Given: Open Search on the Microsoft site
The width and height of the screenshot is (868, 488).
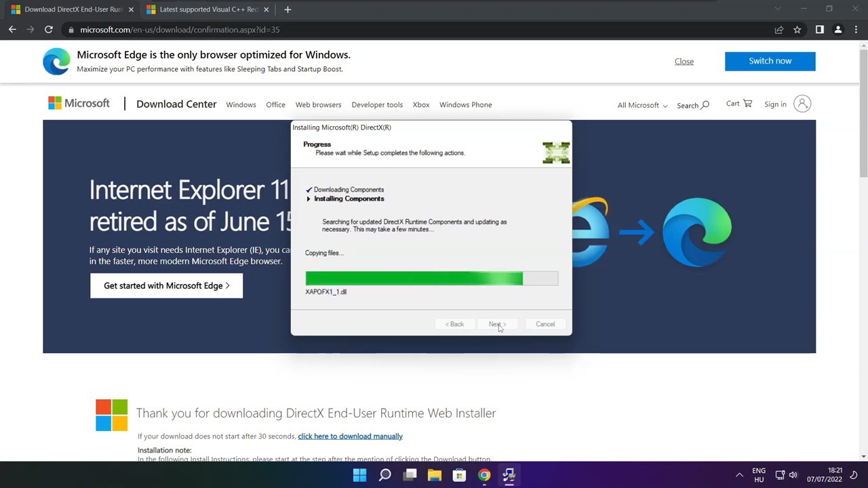Looking at the screenshot, I should [x=693, y=105].
